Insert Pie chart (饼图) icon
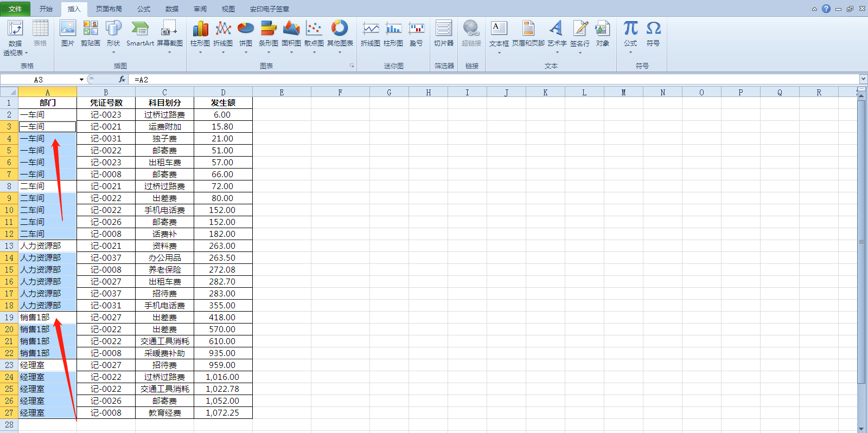 tap(246, 28)
